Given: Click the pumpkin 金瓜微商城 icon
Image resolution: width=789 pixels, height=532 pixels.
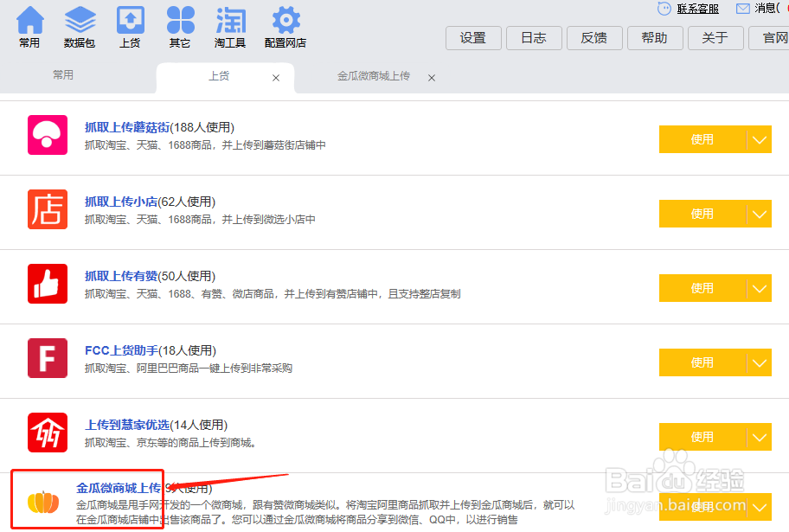Looking at the screenshot, I should point(43,502).
